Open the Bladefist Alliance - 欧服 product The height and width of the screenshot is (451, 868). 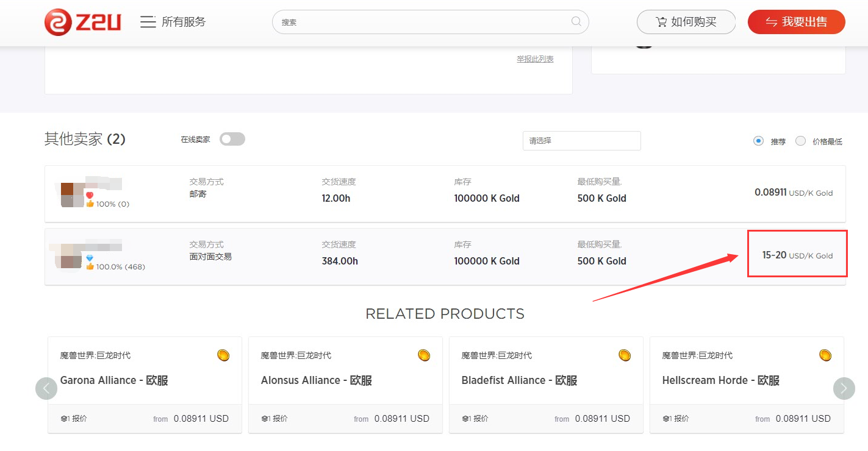pyautogui.click(x=519, y=380)
